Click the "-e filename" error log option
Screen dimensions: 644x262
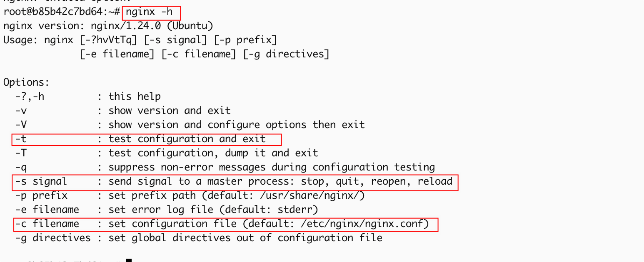tap(47, 210)
